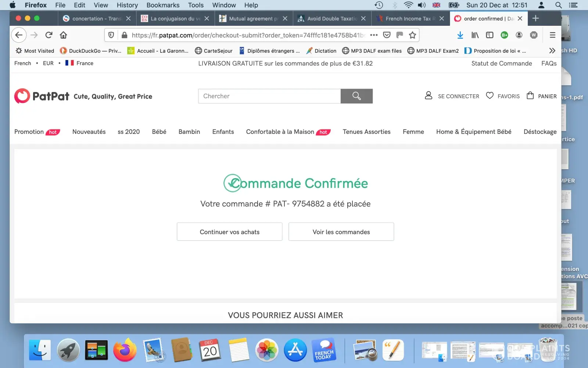The height and width of the screenshot is (368, 588).
Task: Open Photos app in the Dock
Action: 267,350
